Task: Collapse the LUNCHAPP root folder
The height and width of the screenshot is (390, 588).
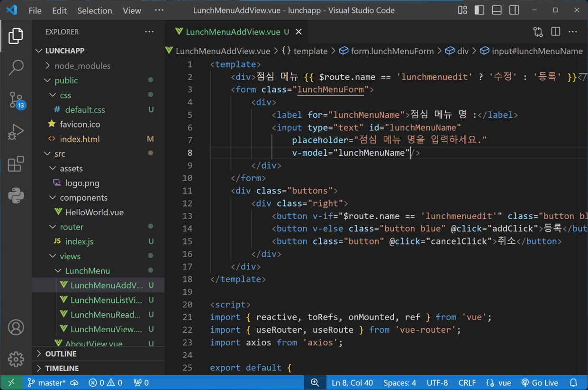Action: (x=99, y=51)
